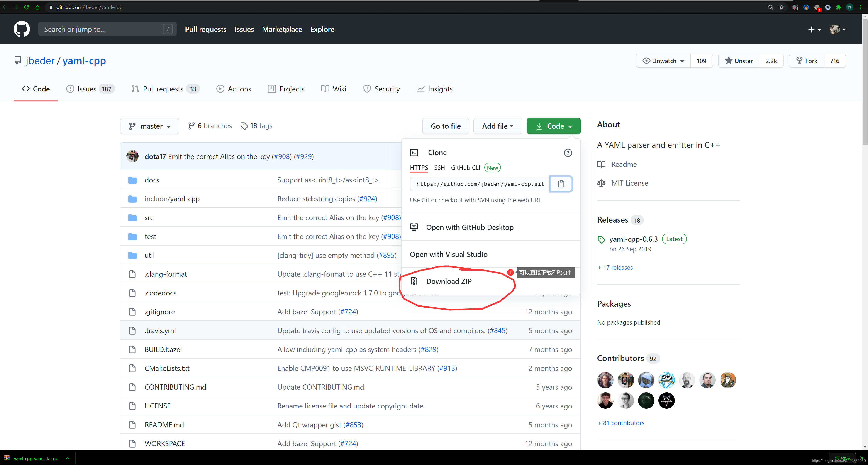The height and width of the screenshot is (465, 868).
Task: Expand the master branch dropdown
Action: [x=149, y=126]
